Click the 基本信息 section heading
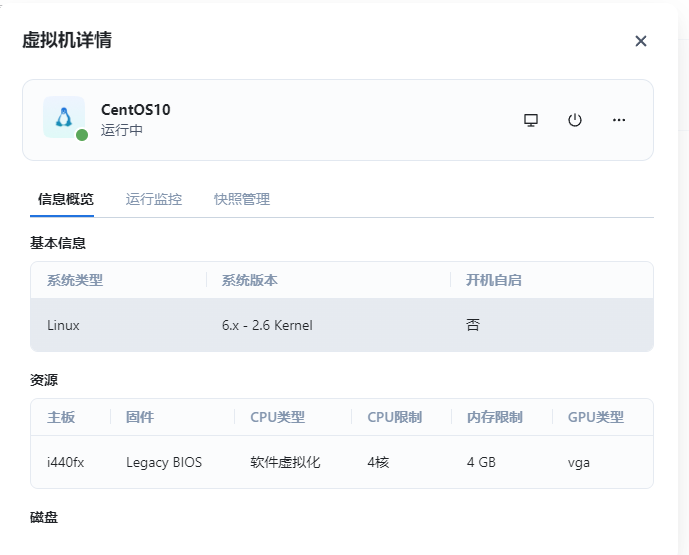The width and height of the screenshot is (689, 555). [58, 243]
